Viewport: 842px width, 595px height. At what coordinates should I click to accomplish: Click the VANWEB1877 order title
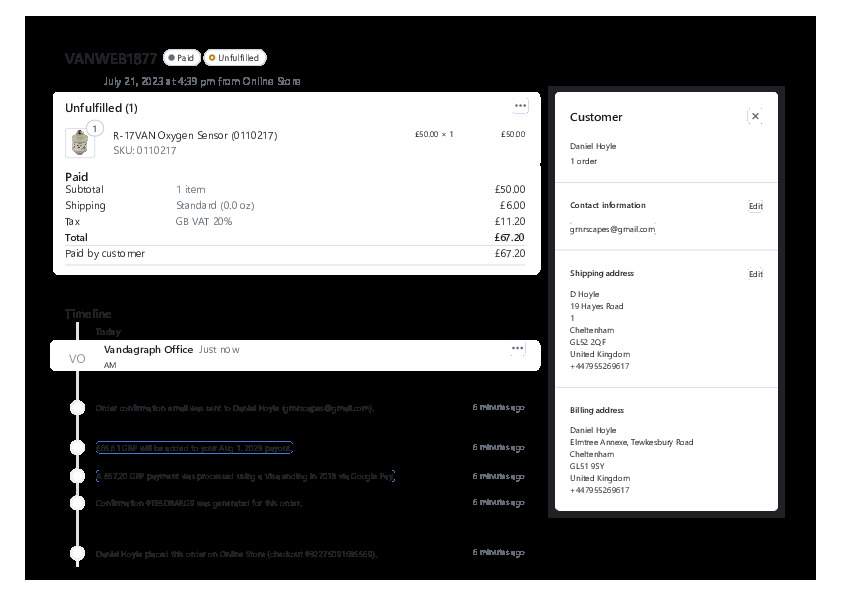[111, 58]
